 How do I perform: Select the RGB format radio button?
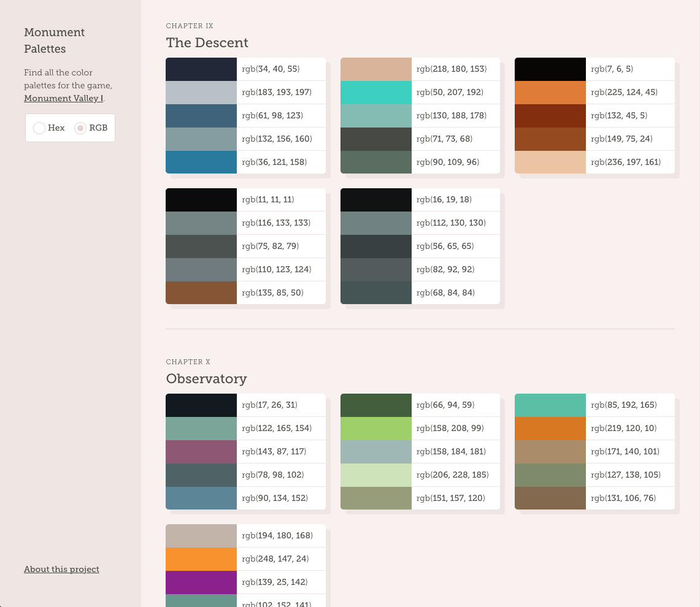coord(81,128)
